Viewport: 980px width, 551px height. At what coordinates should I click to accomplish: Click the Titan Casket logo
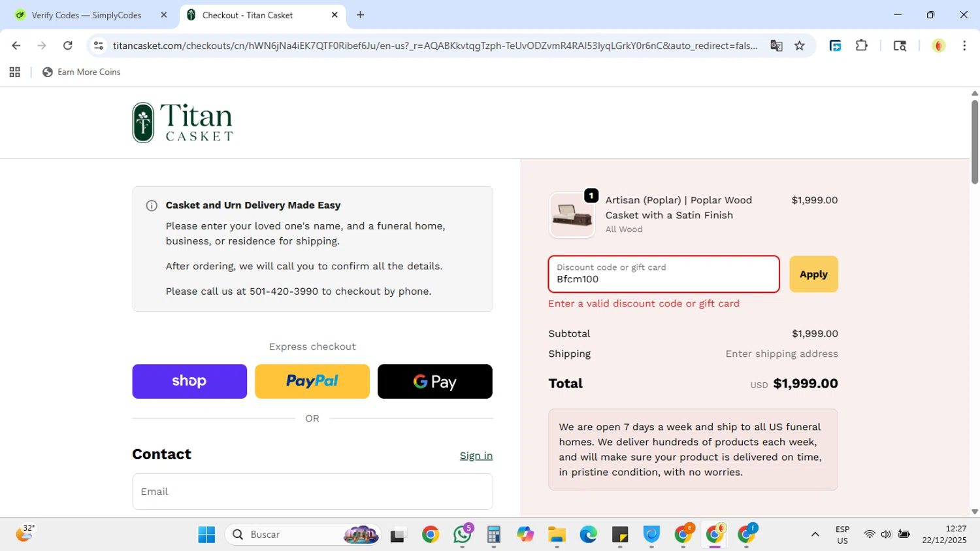tap(182, 122)
